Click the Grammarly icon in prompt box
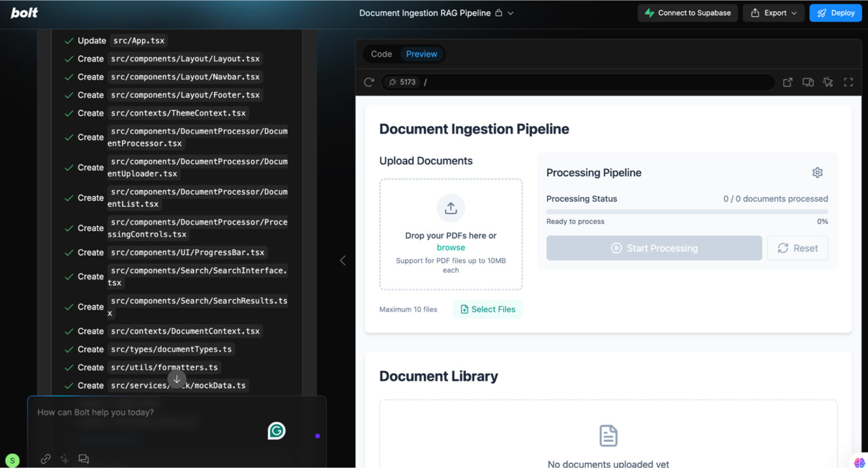 (x=276, y=431)
